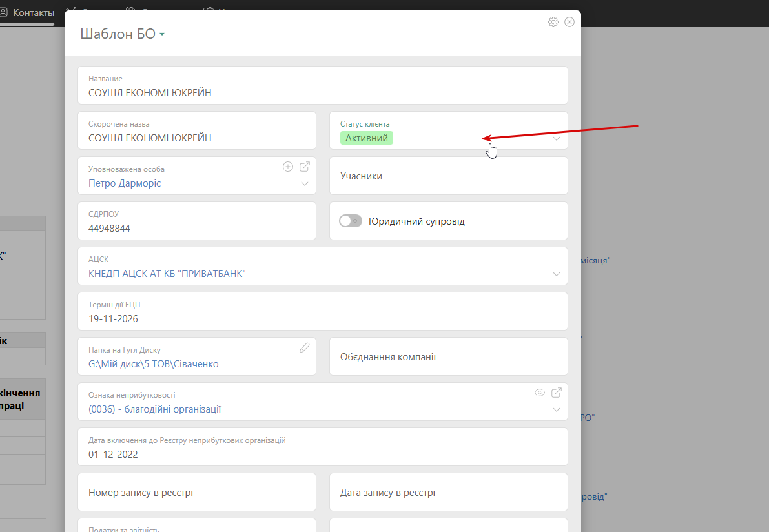The width and height of the screenshot is (769, 532).
Task: Open the Петро Дарморіс contact link
Action: click(x=125, y=183)
